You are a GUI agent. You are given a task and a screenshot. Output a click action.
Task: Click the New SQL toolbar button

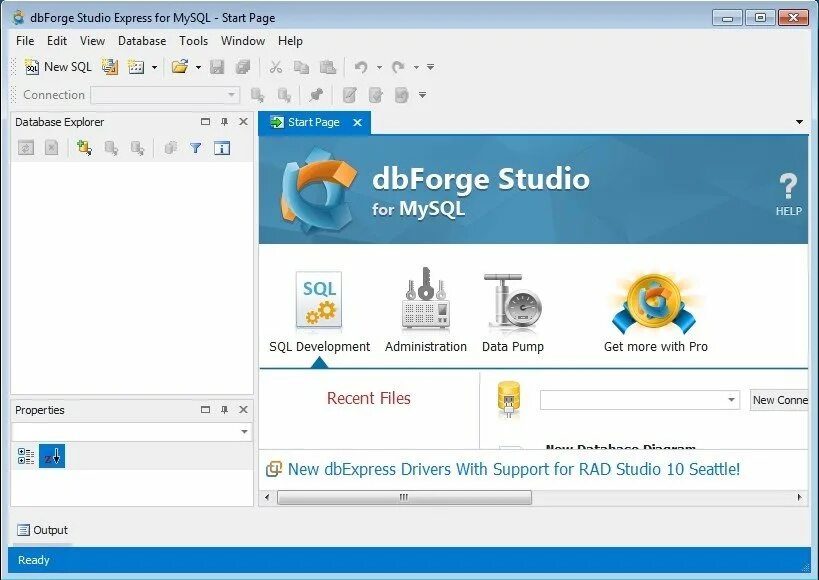coord(57,67)
